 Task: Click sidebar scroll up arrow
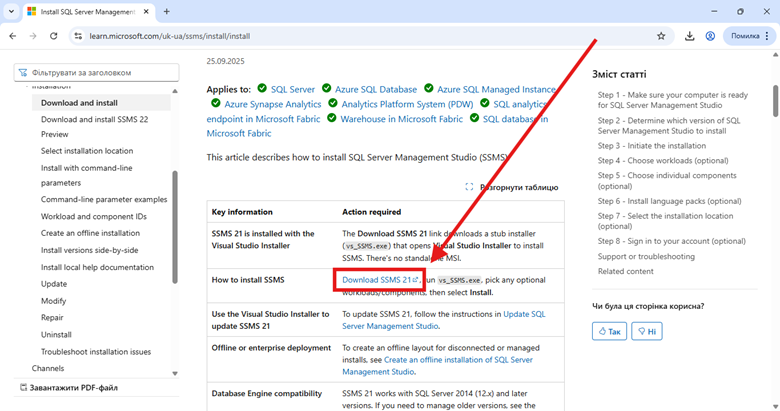pyautogui.click(x=175, y=91)
